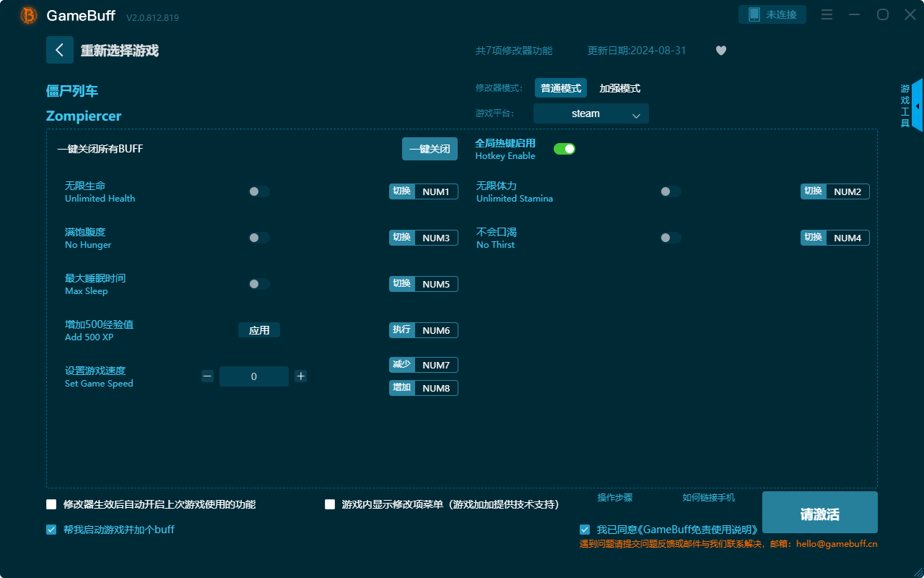
Task: Check the 游戏内显示修改项菜单 checkbox
Action: point(331,504)
